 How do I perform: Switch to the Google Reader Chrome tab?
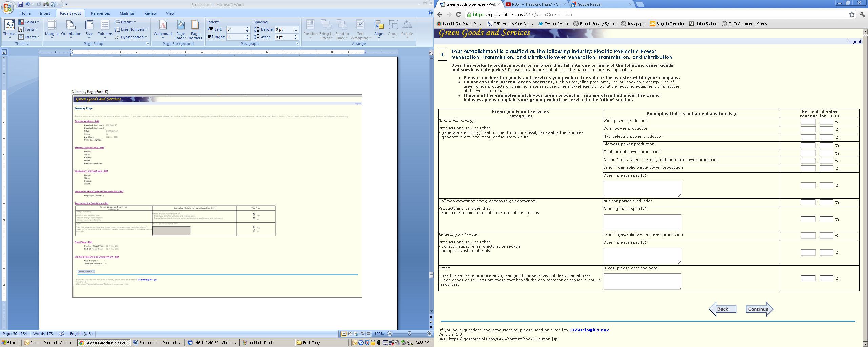coord(601,4)
